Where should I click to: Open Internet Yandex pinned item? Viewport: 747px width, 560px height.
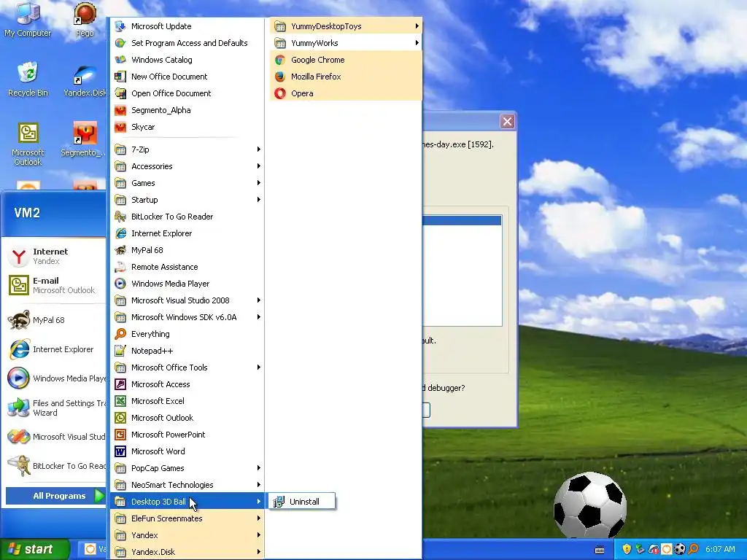coord(55,256)
